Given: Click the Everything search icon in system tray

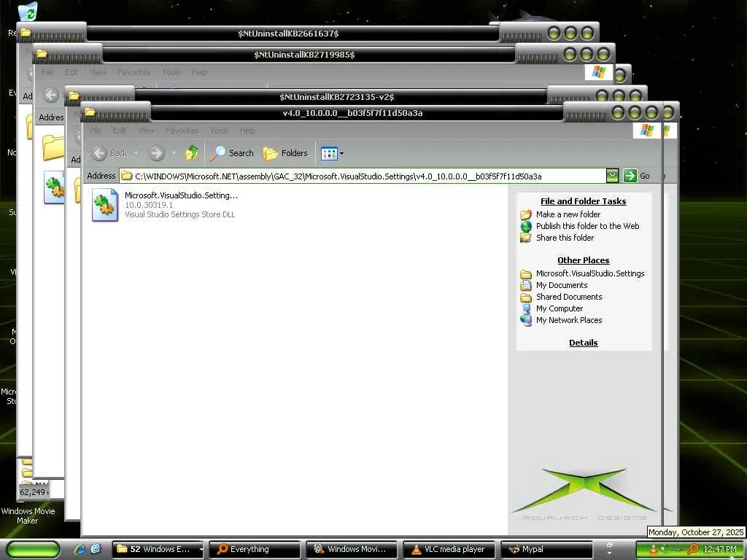Looking at the screenshot, I should (x=694, y=550).
